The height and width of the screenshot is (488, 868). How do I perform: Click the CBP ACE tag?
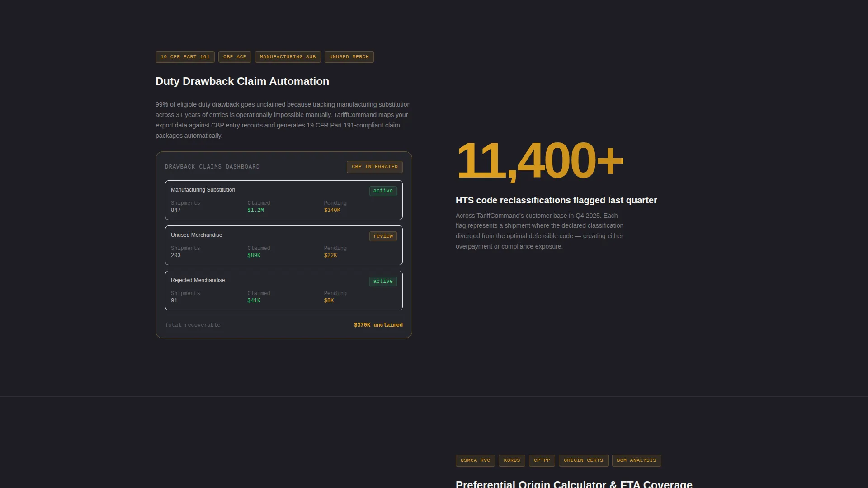tap(235, 57)
